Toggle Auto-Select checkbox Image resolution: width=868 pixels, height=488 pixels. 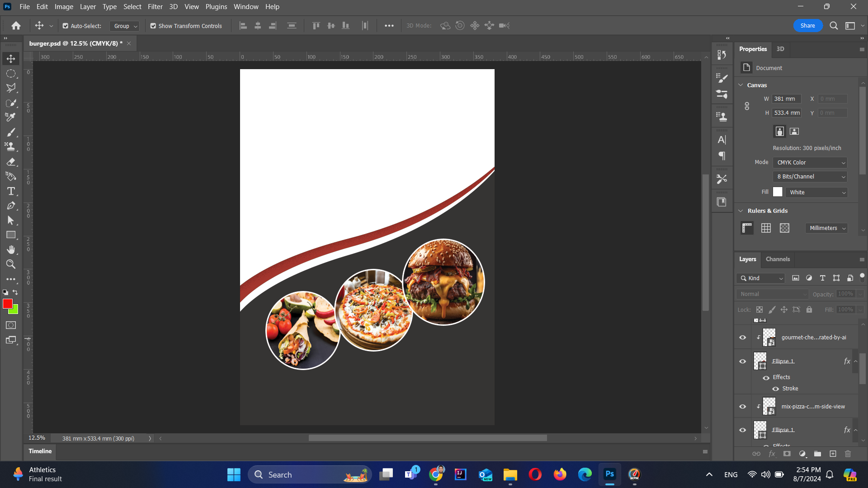[x=66, y=26]
